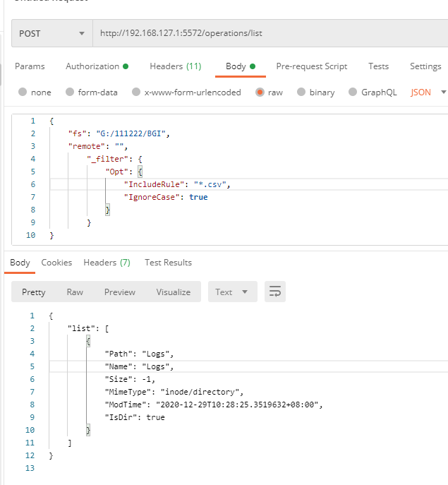Switch response view to Raw
Viewport: 448px width, 485px height.
75,292
